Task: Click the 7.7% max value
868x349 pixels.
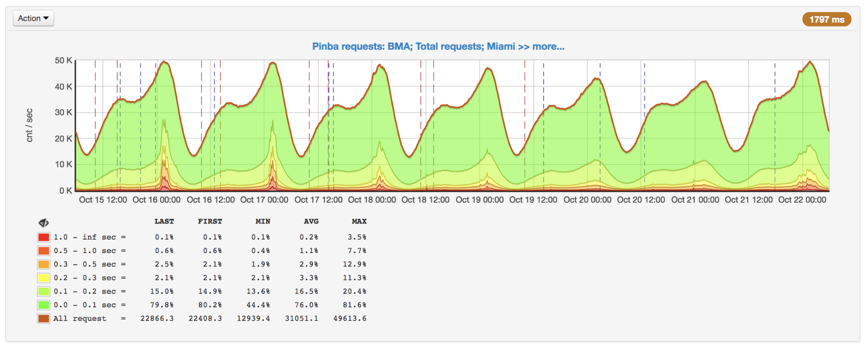Action: coord(357,250)
